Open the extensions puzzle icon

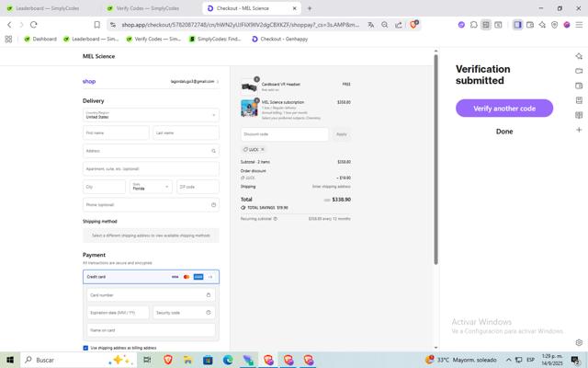474,25
